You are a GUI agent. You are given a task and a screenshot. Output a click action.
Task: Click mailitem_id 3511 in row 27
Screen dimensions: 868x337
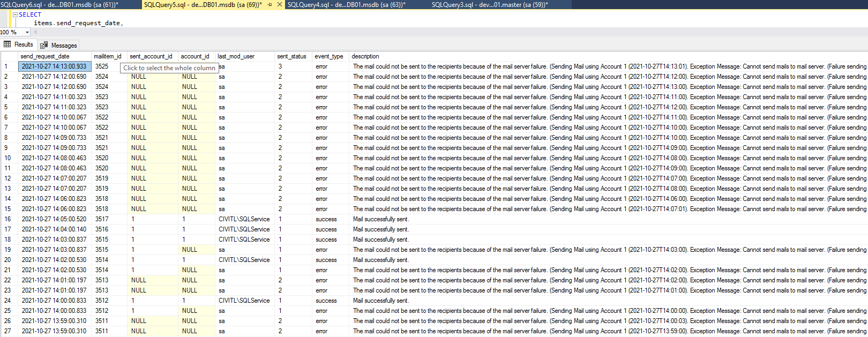click(109, 331)
